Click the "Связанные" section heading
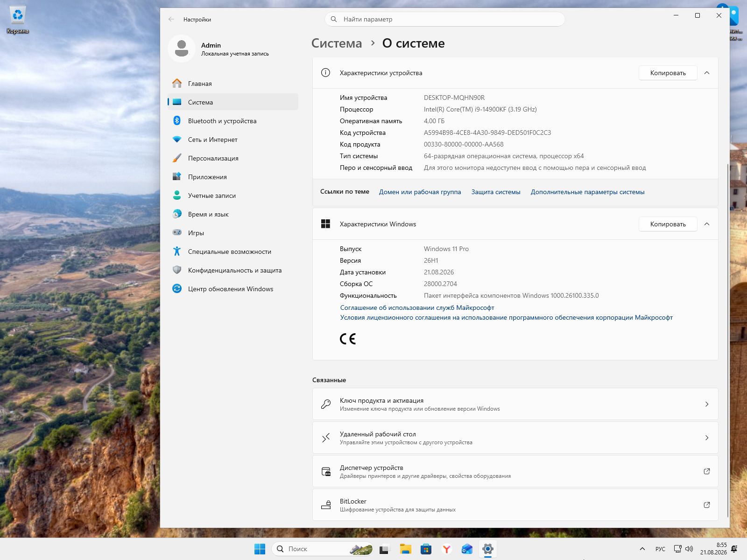747x560 pixels. pos(329,380)
